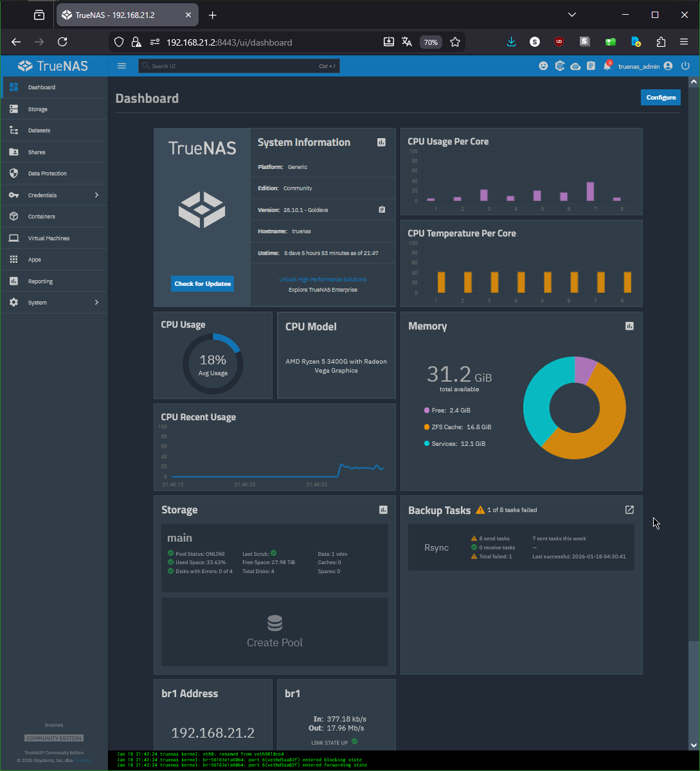Expand the Credentials submenu chevron
This screenshot has width=700, height=771.
pos(96,195)
